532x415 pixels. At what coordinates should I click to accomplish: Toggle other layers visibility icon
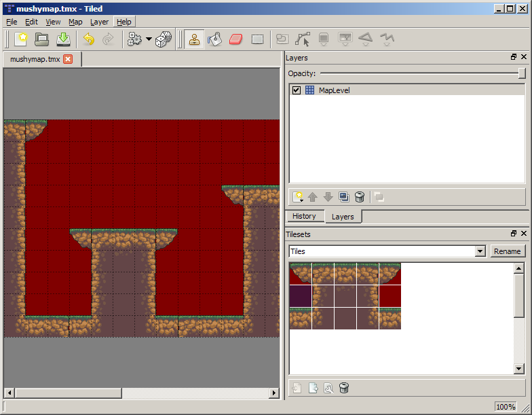coord(379,197)
